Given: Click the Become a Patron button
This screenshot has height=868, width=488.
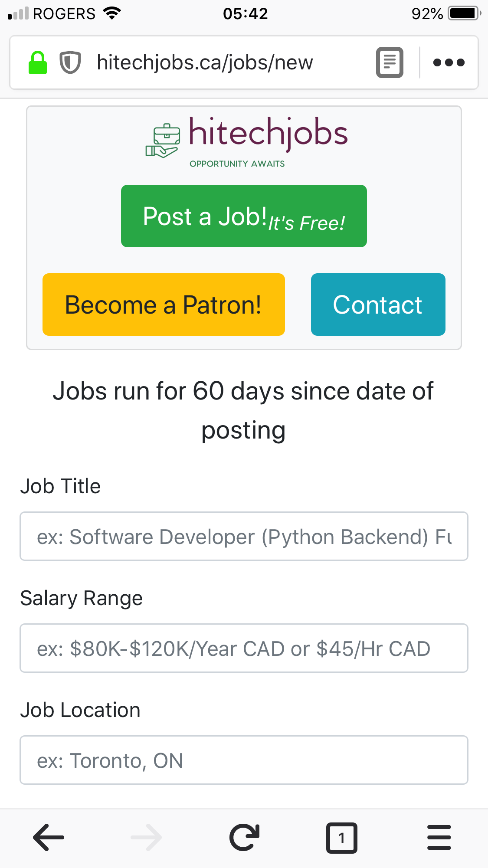Looking at the screenshot, I should [x=164, y=305].
